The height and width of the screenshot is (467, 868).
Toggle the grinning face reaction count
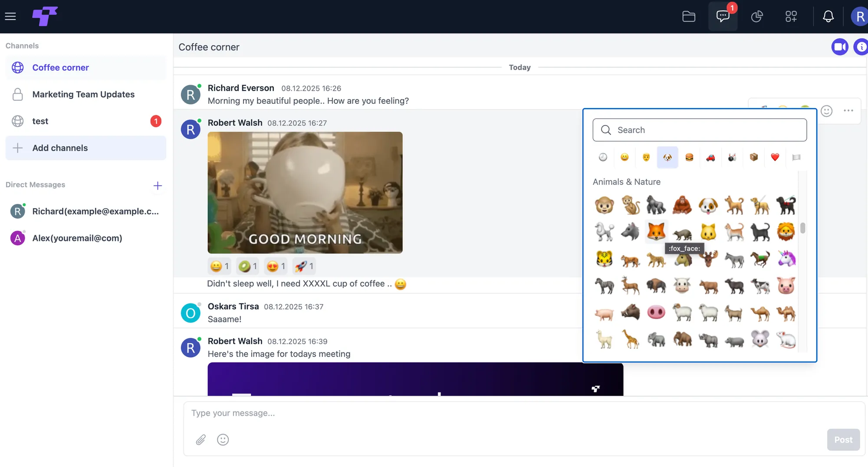[x=220, y=266]
